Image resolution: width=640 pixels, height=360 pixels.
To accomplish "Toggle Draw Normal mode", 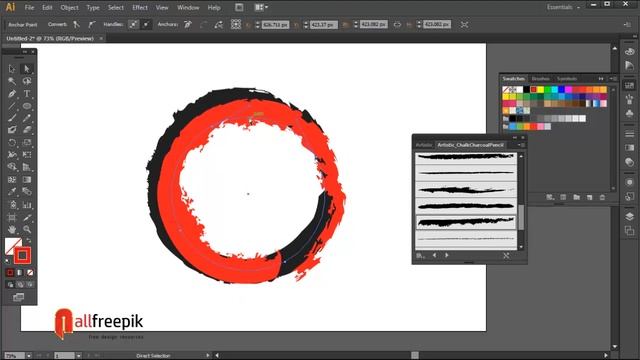I will click(x=10, y=284).
